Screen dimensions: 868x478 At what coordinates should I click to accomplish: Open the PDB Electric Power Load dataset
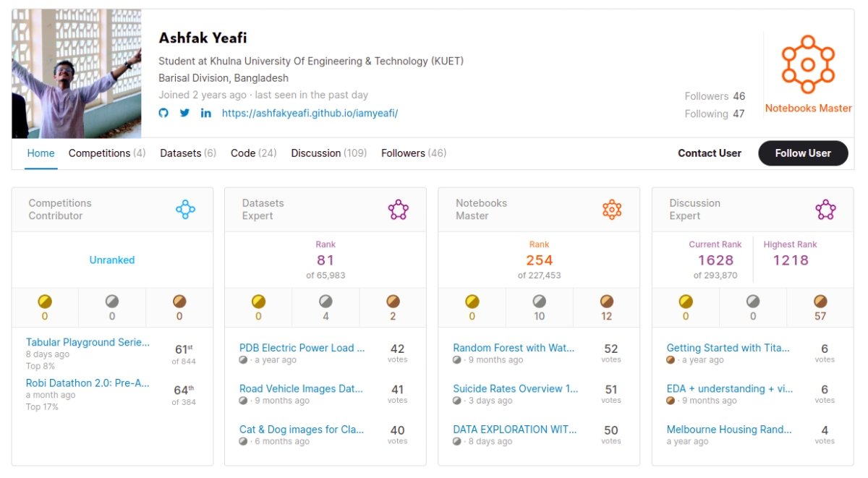302,348
